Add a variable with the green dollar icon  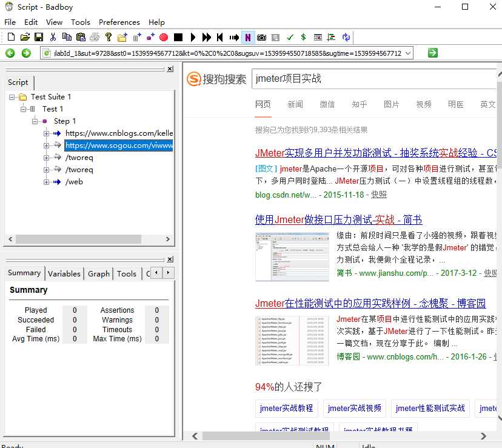coord(303,37)
